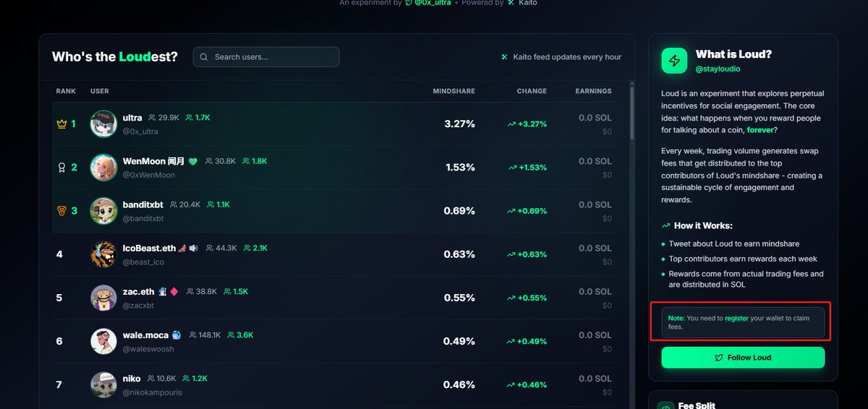Click the trend arrow icon next to +0.69%
Image resolution: width=868 pixels, height=409 pixels.
511,211
